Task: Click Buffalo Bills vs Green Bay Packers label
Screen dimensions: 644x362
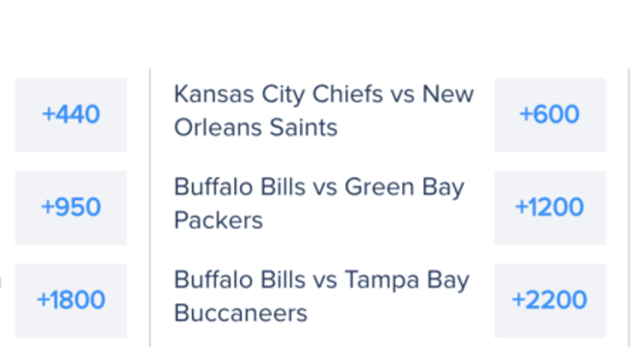Action: pos(319,203)
